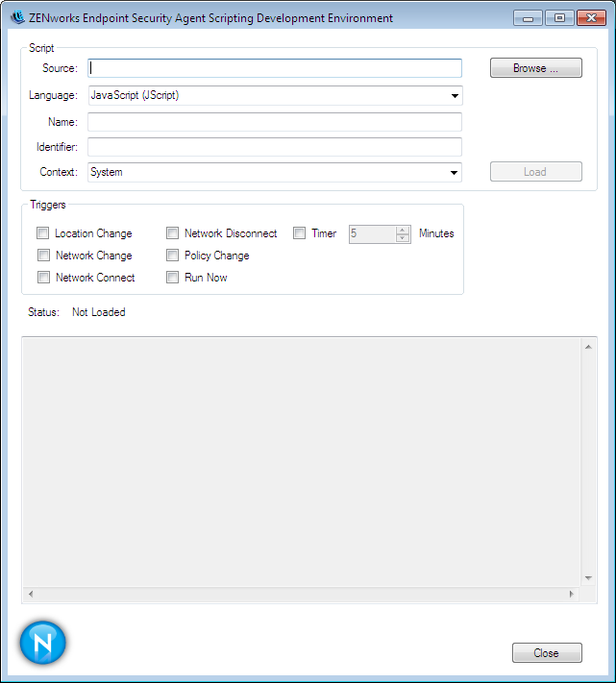Increase Timer minutes with up arrow
This screenshot has width=616, height=683.
pos(403,230)
